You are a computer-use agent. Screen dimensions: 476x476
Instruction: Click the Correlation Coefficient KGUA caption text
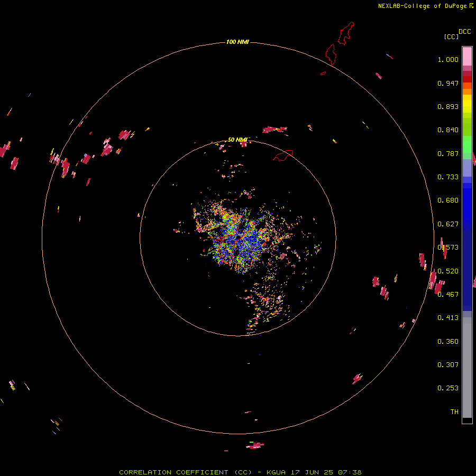(240, 472)
